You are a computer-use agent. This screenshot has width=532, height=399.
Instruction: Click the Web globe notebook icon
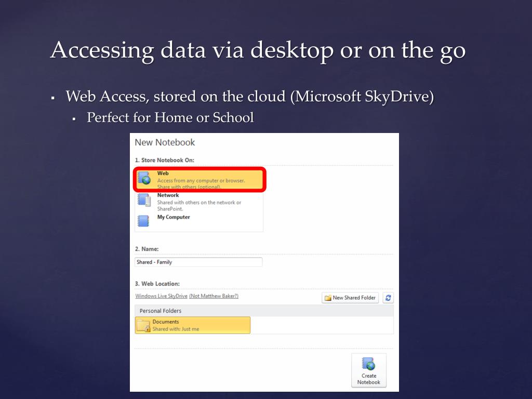point(144,178)
